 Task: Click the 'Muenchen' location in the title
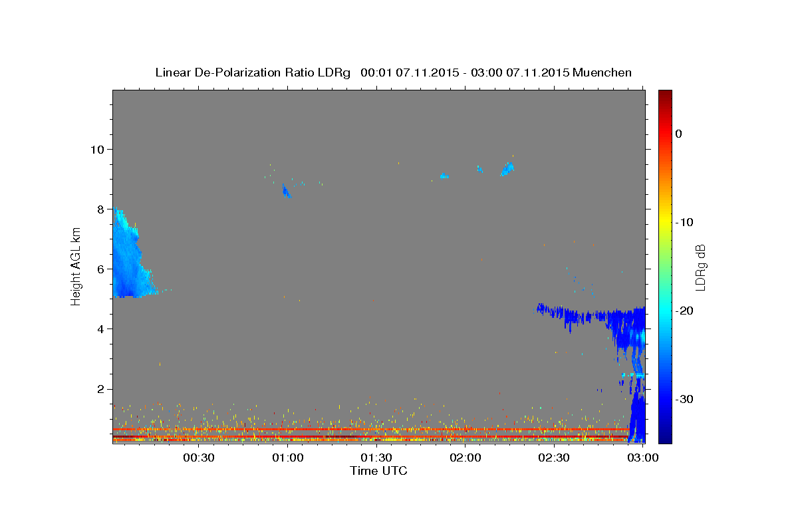[x=602, y=72]
